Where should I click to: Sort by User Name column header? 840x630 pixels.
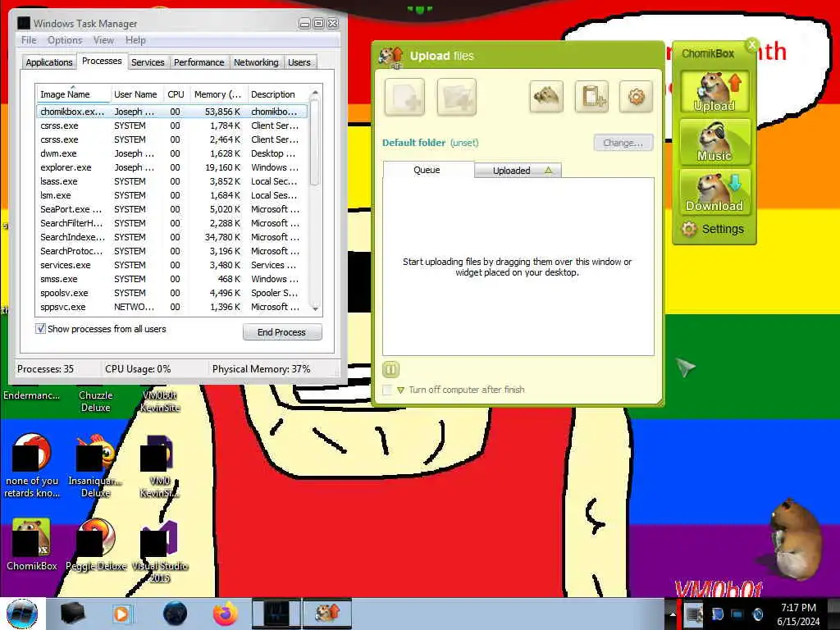[136, 94]
